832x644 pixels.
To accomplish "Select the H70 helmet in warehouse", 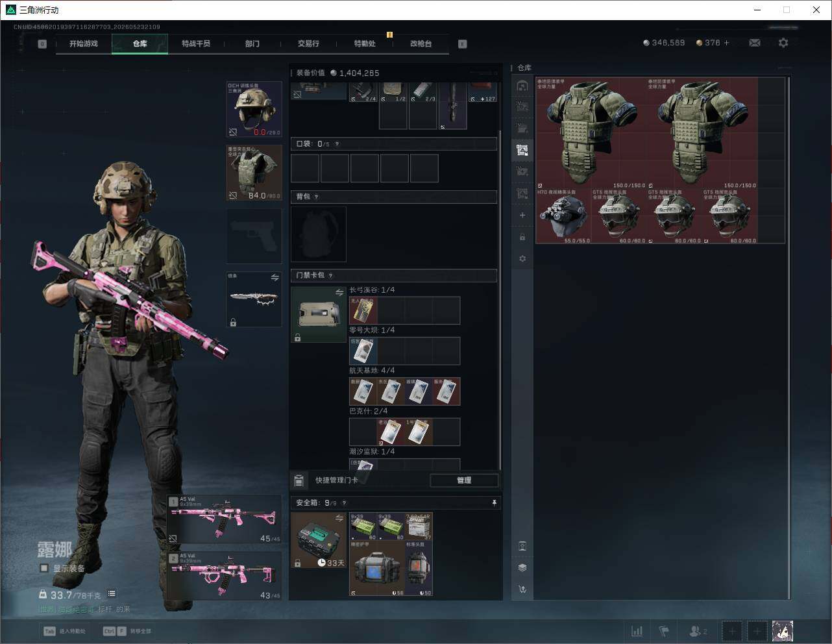I will tap(563, 216).
